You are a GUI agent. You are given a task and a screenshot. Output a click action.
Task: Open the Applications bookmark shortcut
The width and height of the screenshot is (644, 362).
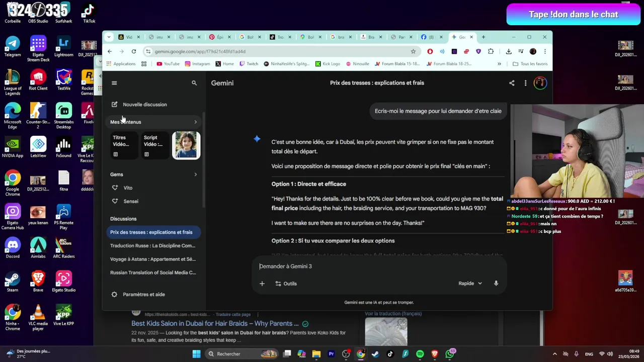(121, 64)
